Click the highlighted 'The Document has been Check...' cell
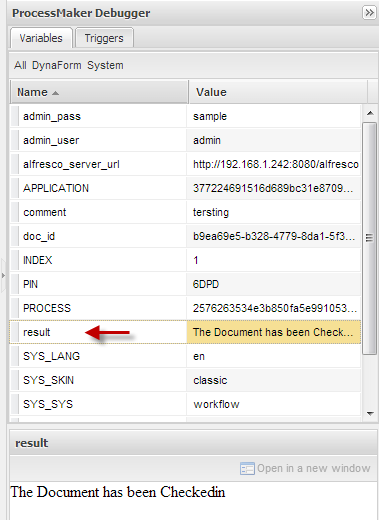The height and width of the screenshot is (520, 379). click(274, 332)
